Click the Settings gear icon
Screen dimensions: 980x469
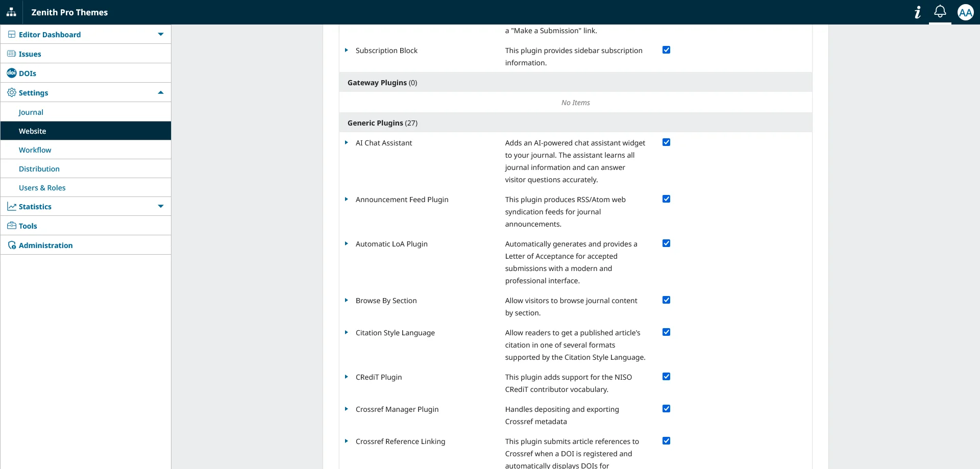[11, 92]
